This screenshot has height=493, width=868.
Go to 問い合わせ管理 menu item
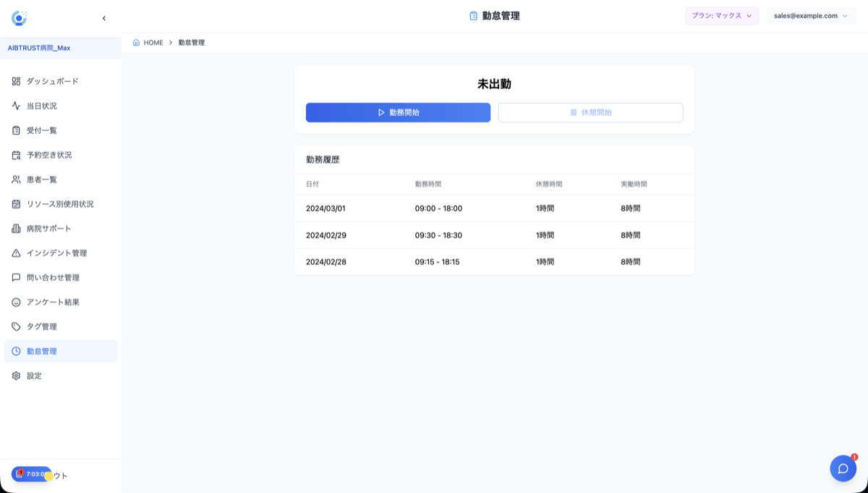click(x=53, y=278)
